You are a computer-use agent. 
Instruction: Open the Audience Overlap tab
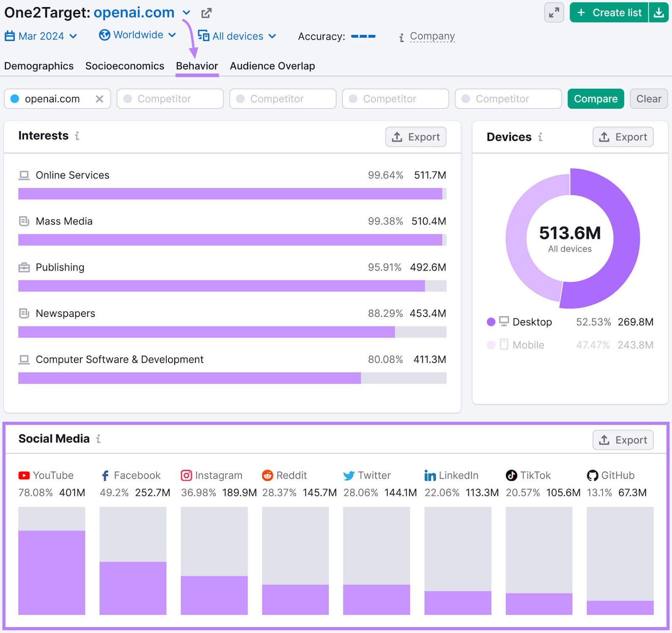pyautogui.click(x=272, y=66)
